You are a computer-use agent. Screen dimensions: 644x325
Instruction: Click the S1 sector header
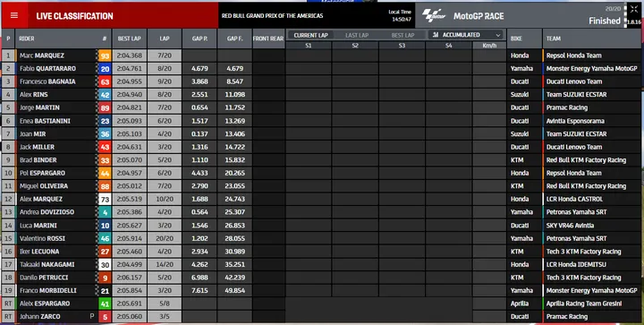pyautogui.click(x=309, y=46)
